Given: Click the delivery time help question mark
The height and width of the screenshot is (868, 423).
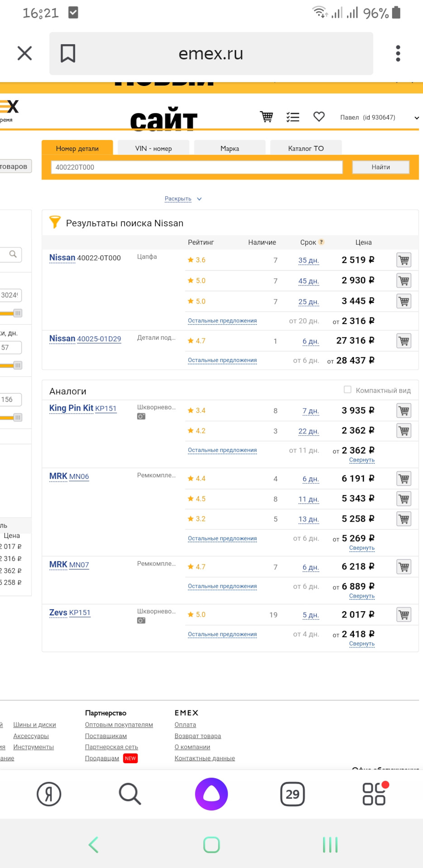Looking at the screenshot, I should (321, 242).
